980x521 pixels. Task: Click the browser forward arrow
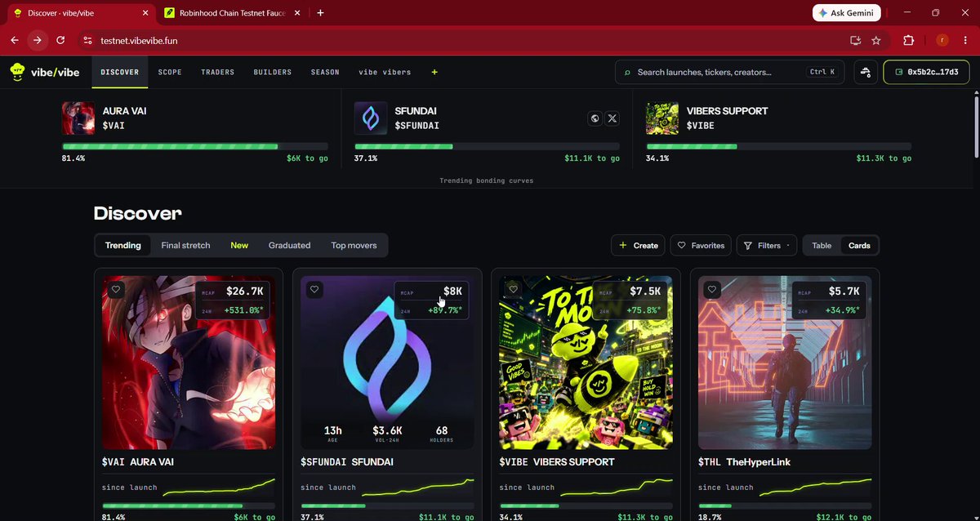pos(38,40)
